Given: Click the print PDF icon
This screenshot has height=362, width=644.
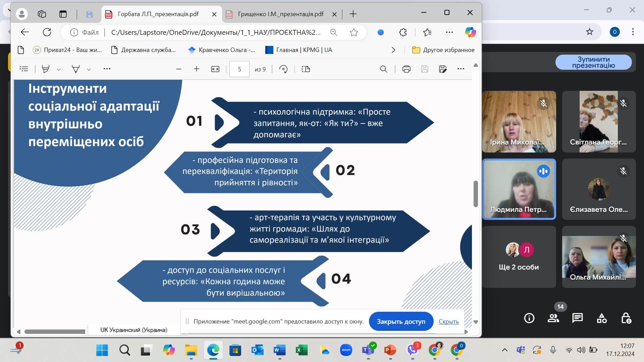Looking at the screenshot, I should (x=406, y=69).
